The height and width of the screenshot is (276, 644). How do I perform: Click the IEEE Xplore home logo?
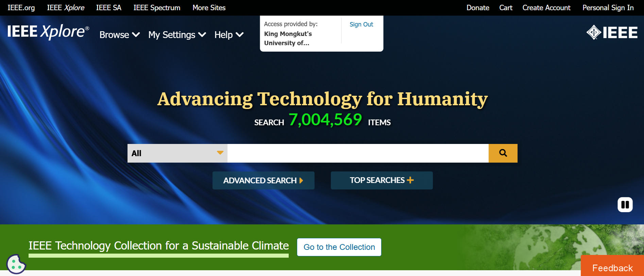[x=48, y=32]
